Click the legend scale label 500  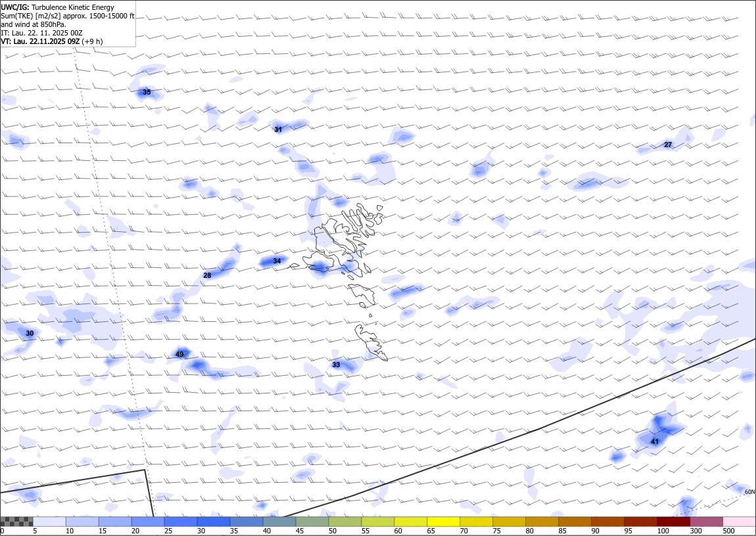tap(728, 531)
